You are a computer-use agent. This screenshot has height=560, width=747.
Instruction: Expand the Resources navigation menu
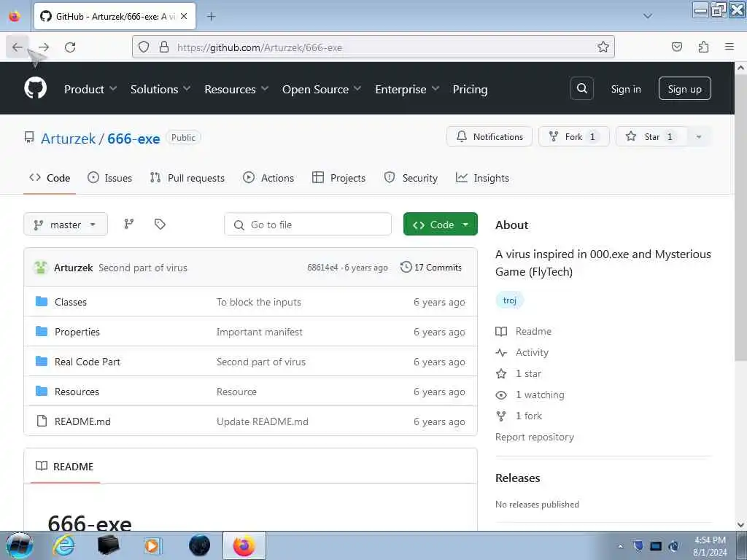point(236,89)
